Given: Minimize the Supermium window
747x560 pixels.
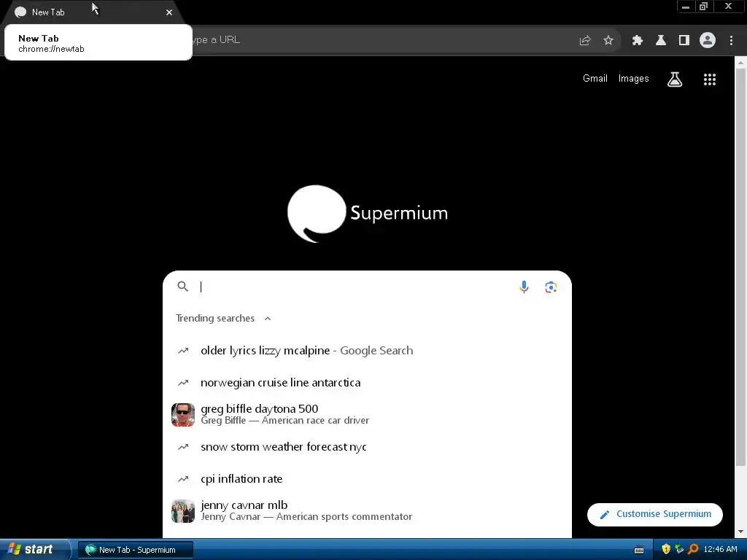Looking at the screenshot, I should click(686, 7).
